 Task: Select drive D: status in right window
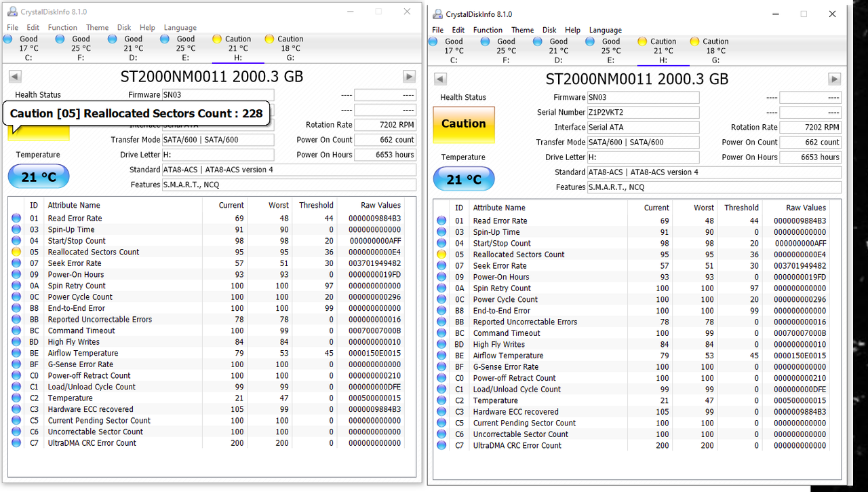click(552, 51)
